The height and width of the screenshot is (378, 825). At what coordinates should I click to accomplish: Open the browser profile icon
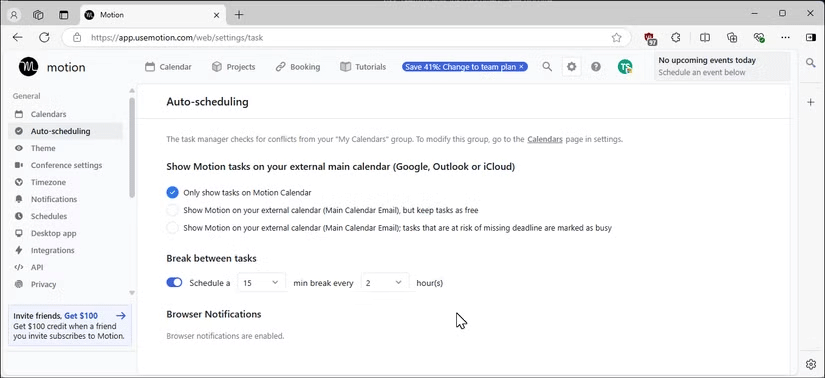[x=14, y=15]
